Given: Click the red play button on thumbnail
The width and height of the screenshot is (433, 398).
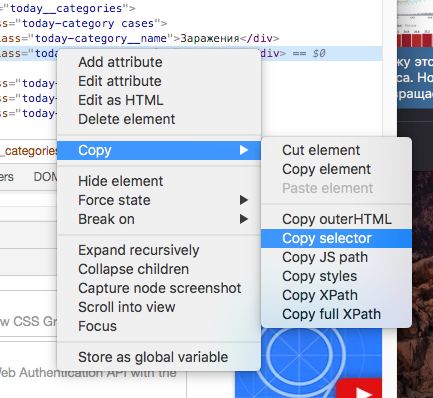Looking at the screenshot, I should [359, 389].
